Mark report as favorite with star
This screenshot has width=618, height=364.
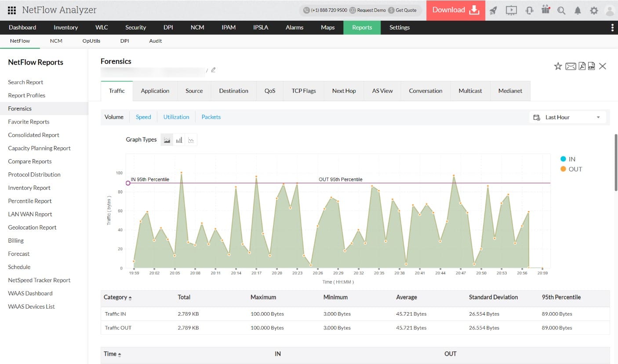tap(558, 66)
